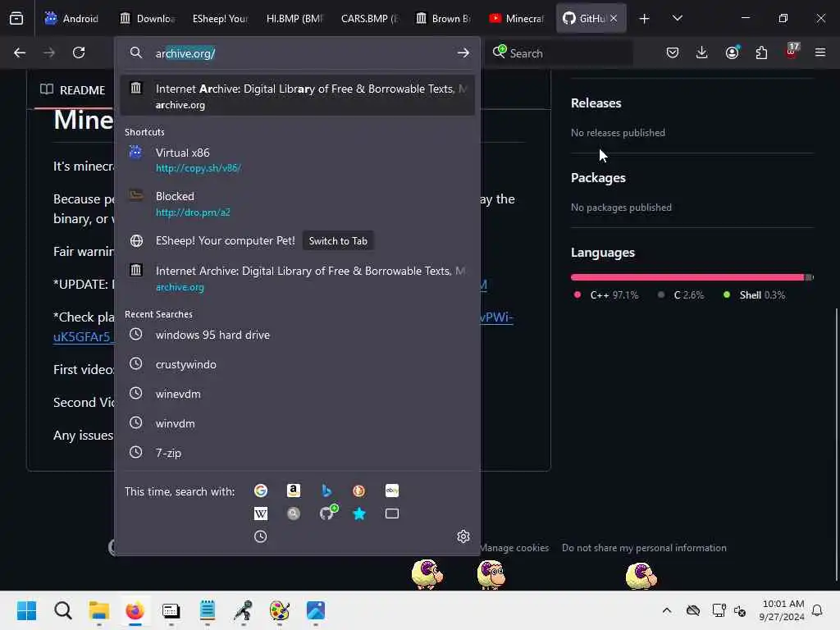Viewport: 840px width, 630px height.
Task: Open the Downloads panel
Action: click(x=702, y=52)
